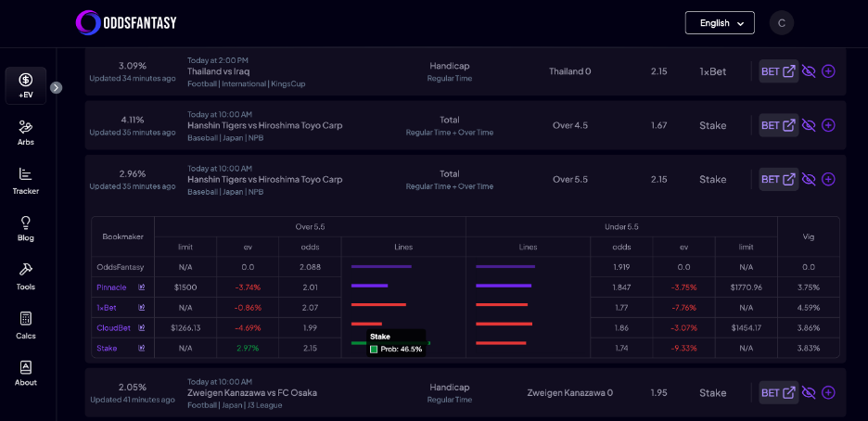
Task: Hide the Zweigen Kanazawa handicap bet
Action: 809,392
